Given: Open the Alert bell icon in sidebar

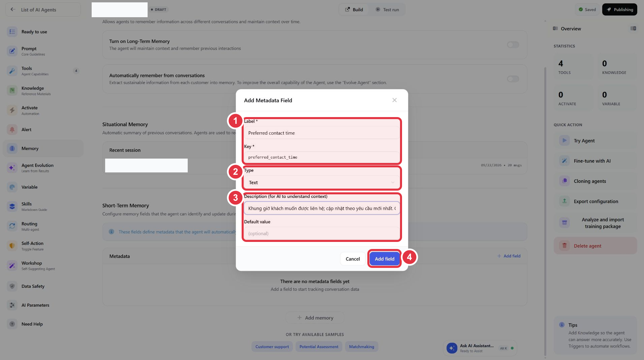Looking at the screenshot, I should (x=12, y=130).
